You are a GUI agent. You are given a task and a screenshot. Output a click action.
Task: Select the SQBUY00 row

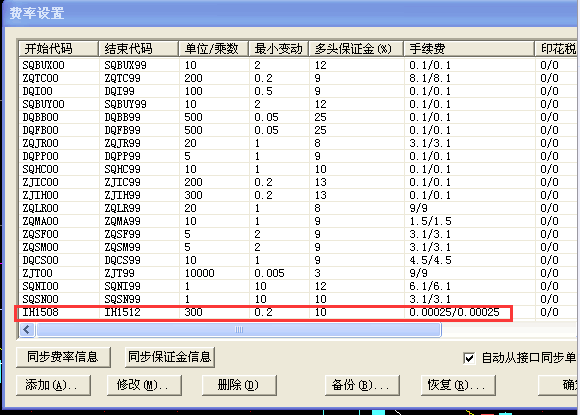point(298,104)
